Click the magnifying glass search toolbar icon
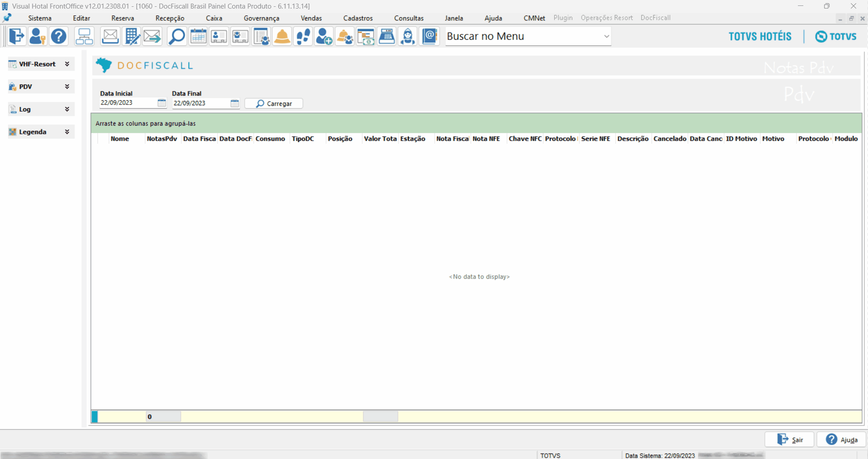This screenshot has width=868, height=459. click(176, 36)
